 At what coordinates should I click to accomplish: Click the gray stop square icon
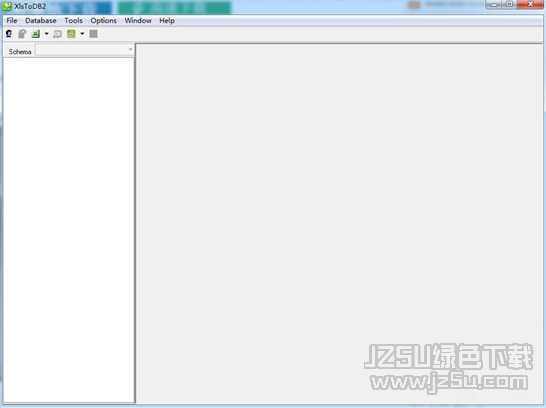click(93, 34)
